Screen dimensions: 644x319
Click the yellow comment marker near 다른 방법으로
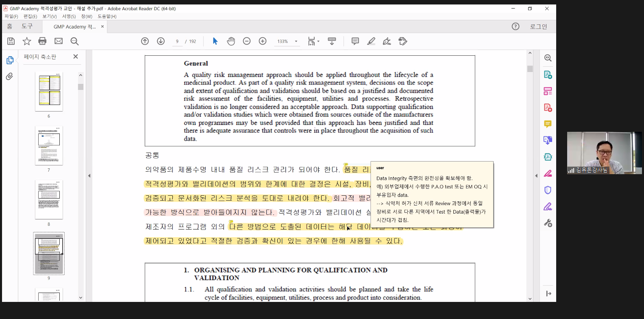[231, 222]
